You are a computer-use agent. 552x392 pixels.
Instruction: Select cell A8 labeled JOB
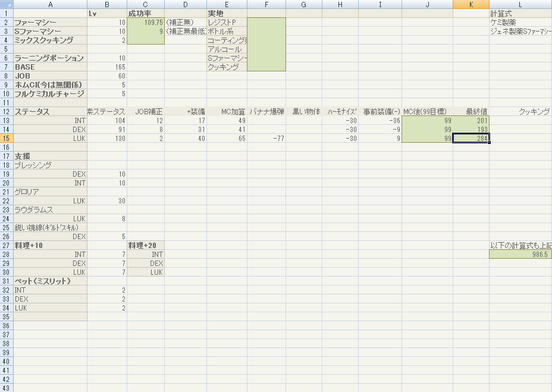(x=51, y=76)
